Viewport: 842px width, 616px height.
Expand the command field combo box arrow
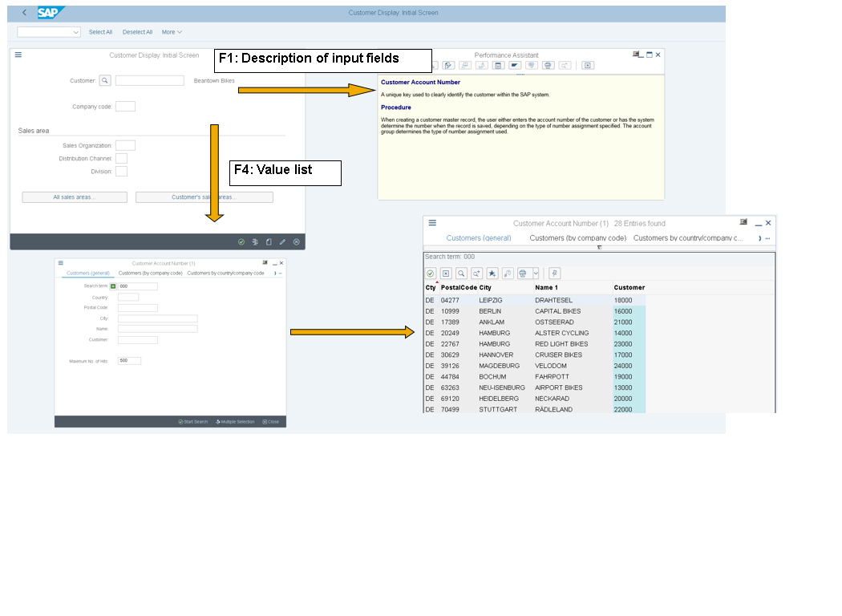pyautogui.click(x=77, y=31)
